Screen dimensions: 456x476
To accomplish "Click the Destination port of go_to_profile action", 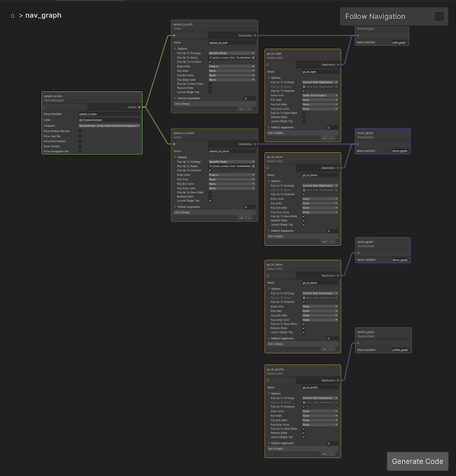I will [x=338, y=380].
